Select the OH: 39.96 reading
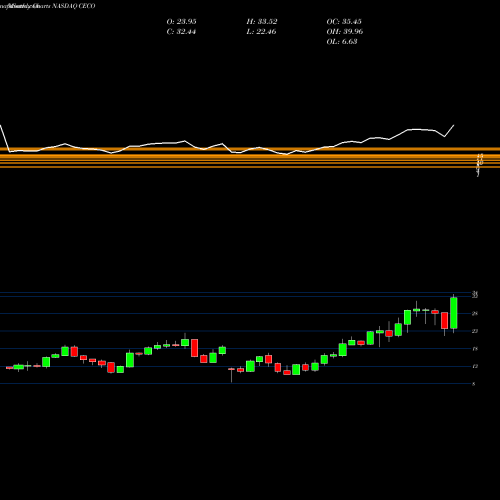The width and height of the screenshot is (500, 500). tap(345, 32)
